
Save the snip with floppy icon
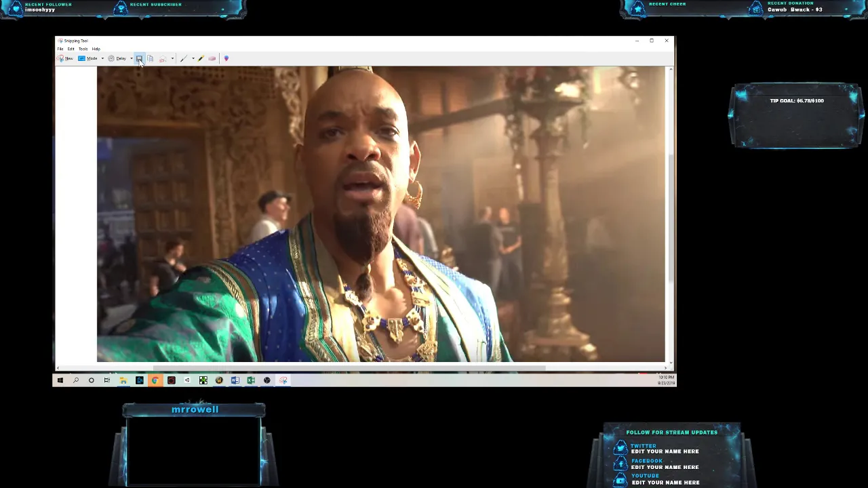click(x=139, y=58)
